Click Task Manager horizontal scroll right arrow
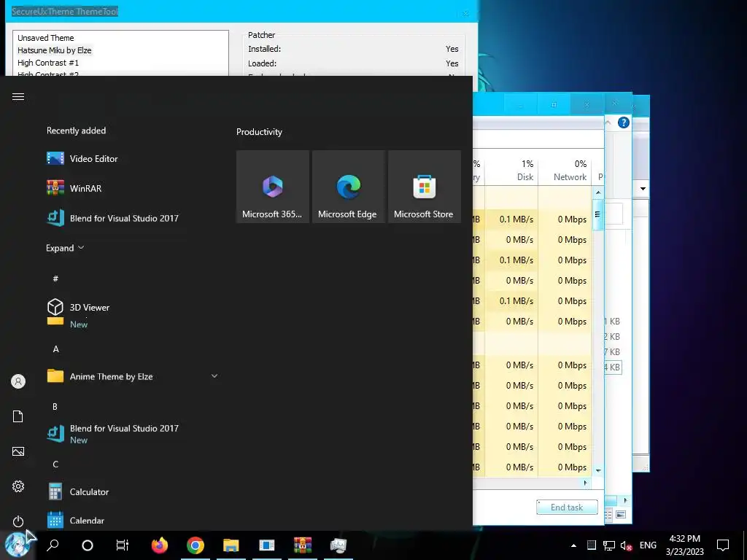Screen dimensions: 747x560 coord(586,483)
